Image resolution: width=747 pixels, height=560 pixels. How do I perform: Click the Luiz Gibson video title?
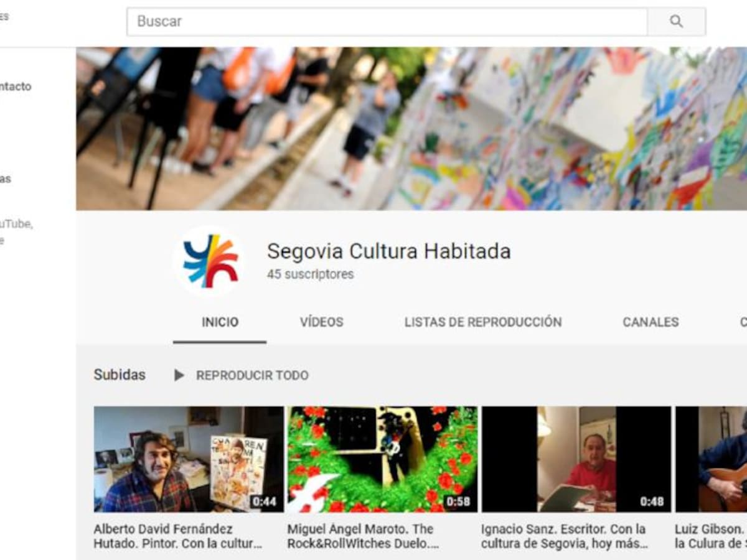710,536
